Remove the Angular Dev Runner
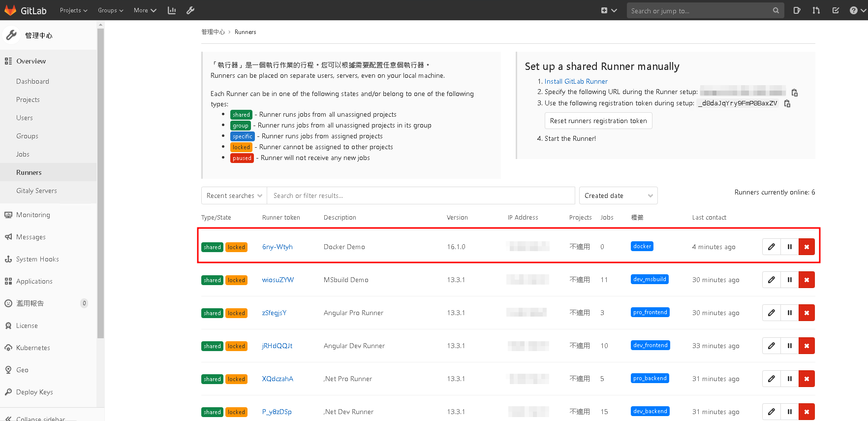This screenshot has height=421, width=868. click(807, 346)
